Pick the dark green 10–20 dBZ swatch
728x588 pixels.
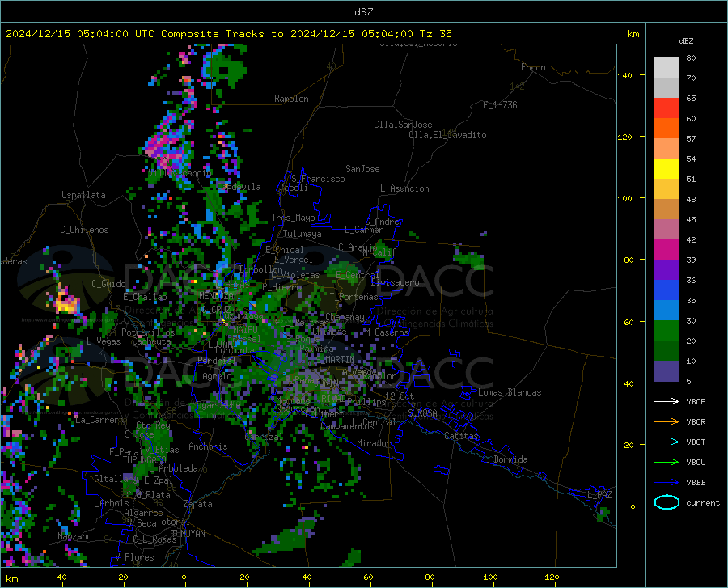pos(667,351)
